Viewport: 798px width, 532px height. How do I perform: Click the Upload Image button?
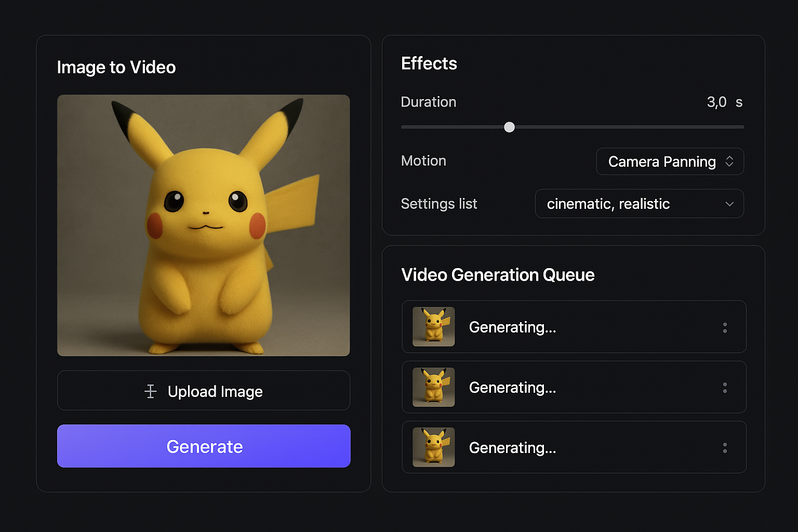tap(204, 391)
